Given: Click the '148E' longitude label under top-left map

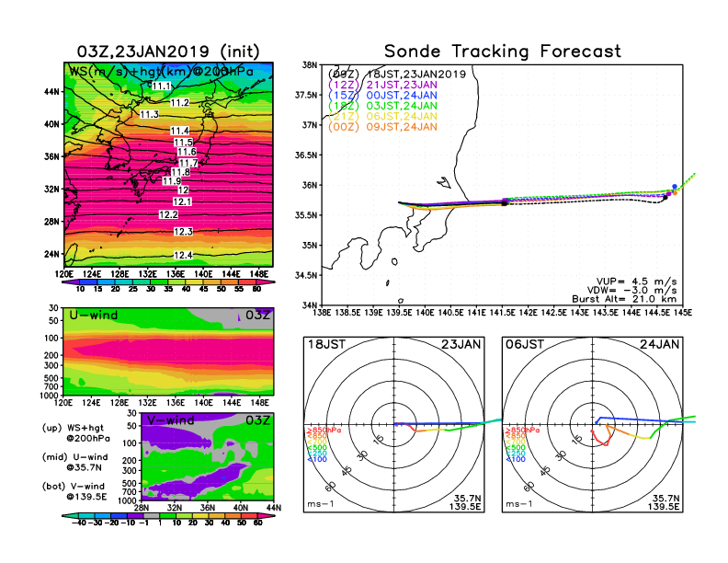Looking at the screenshot, I should pyautogui.click(x=259, y=274).
